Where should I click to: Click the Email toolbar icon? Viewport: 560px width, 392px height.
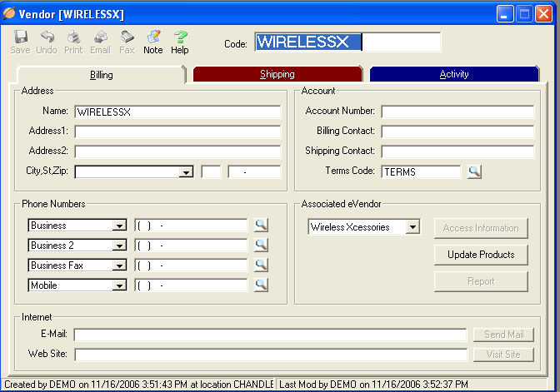click(100, 42)
